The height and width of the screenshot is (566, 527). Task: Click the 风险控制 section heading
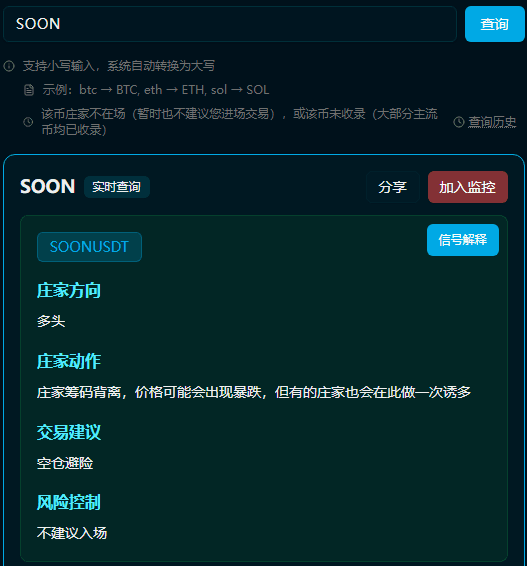click(69, 502)
